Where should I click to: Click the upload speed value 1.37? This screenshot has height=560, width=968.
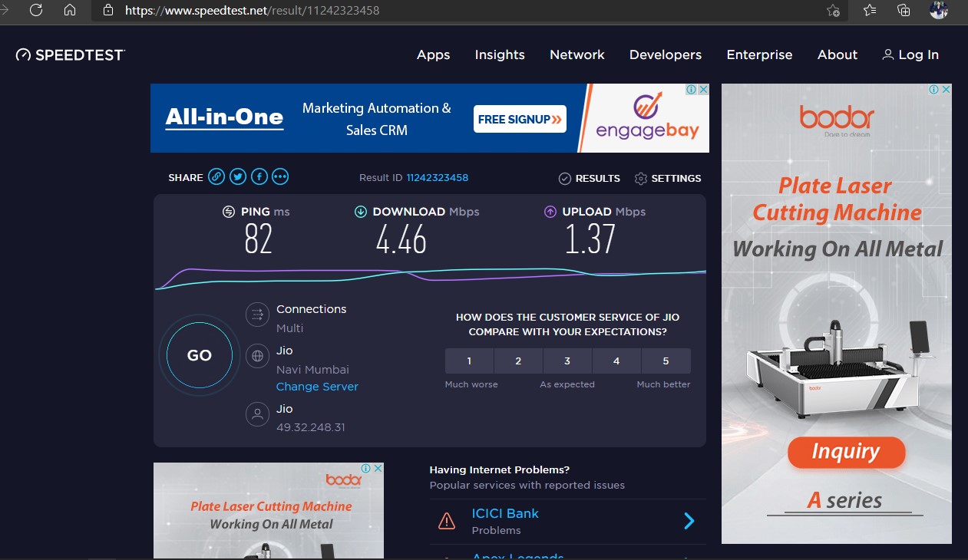pyautogui.click(x=590, y=239)
